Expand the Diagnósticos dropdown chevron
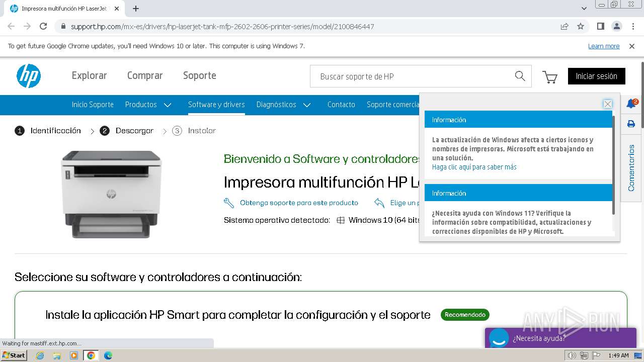The width and height of the screenshot is (644, 362). click(x=307, y=105)
